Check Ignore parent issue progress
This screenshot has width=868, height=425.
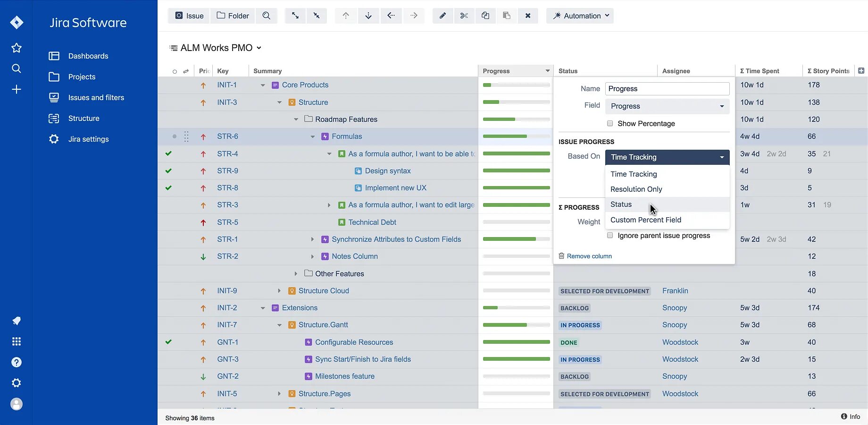click(610, 235)
